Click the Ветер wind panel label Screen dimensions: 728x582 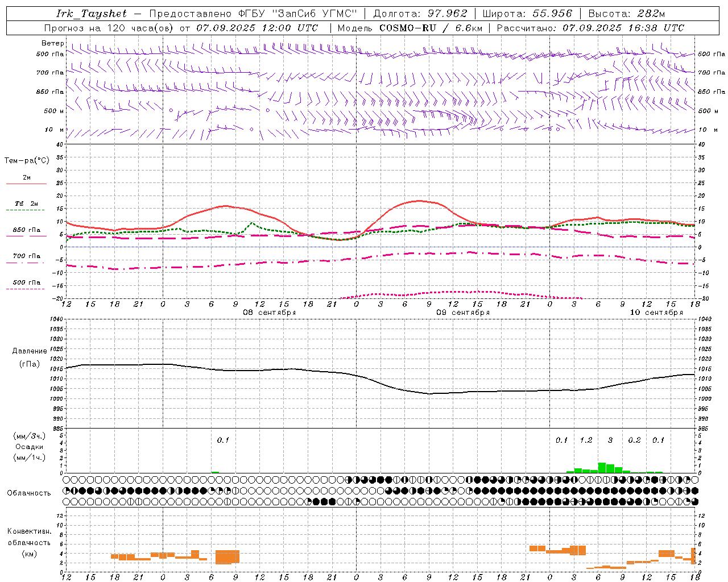point(53,43)
